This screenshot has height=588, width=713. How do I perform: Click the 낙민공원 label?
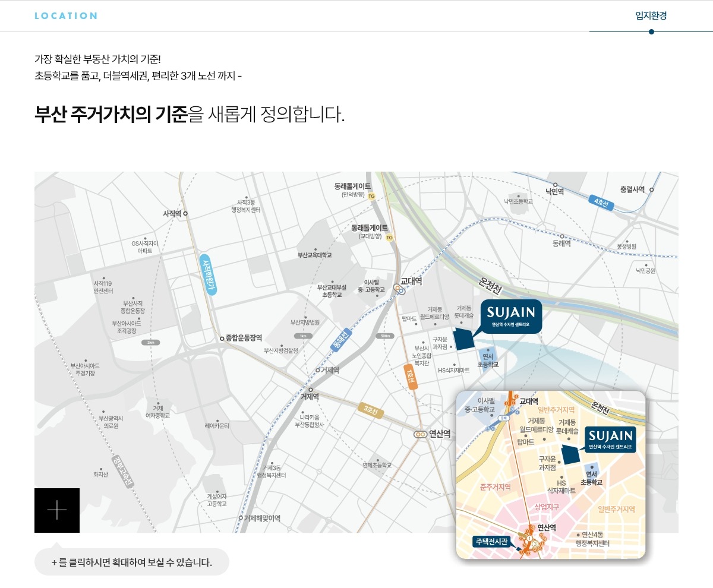click(x=645, y=271)
